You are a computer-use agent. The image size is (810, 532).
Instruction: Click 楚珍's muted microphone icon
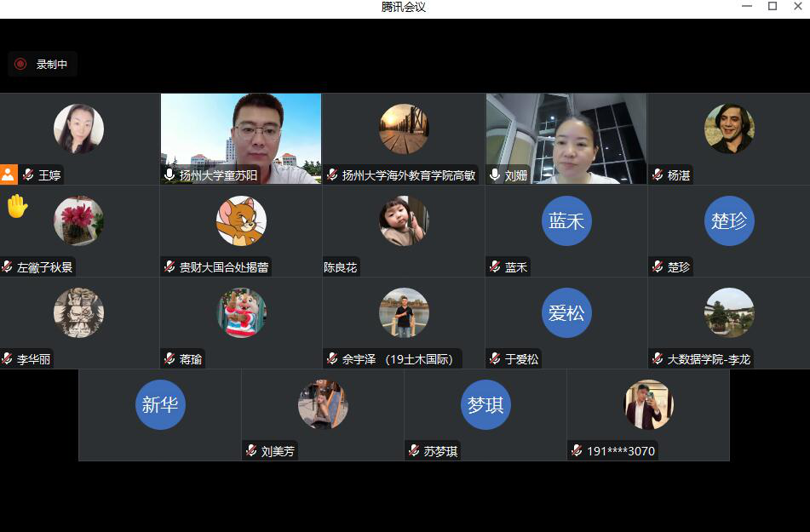[657, 266]
